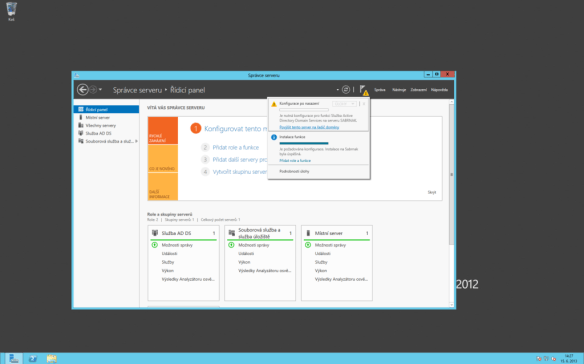The width and height of the screenshot is (584, 364).
Task: Click the Souborová služba sidebar icon
Action: (x=81, y=141)
